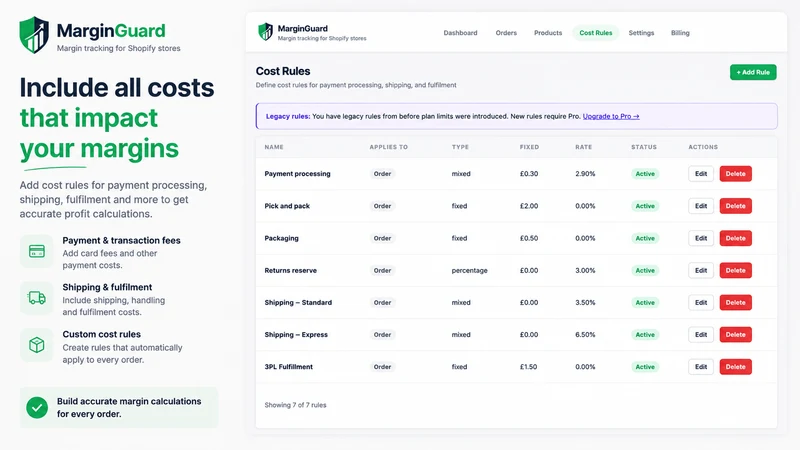Click the + Add Rule button
Image resolution: width=800 pixels, height=450 pixels.
click(753, 72)
